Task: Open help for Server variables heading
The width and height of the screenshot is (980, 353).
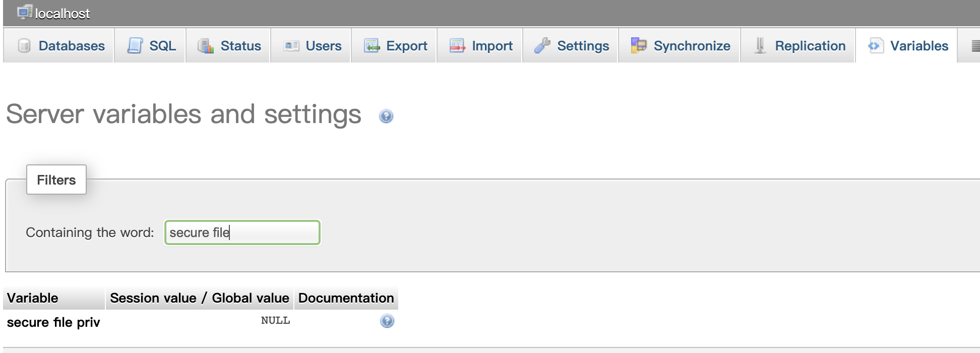Action: [386, 116]
